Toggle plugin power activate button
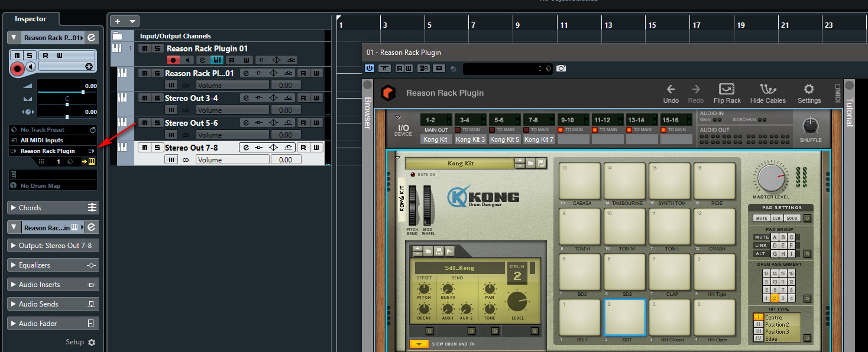The image size is (868, 352). point(370,69)
